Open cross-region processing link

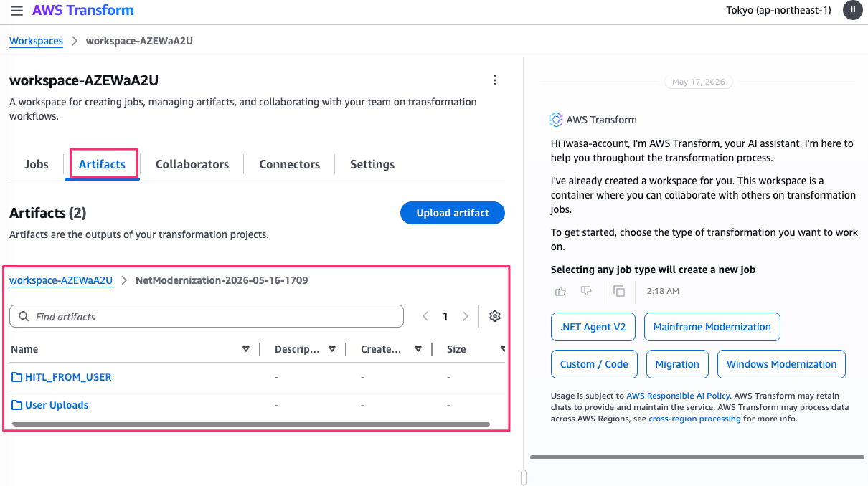pyautogui.click(x=694, y=419)
